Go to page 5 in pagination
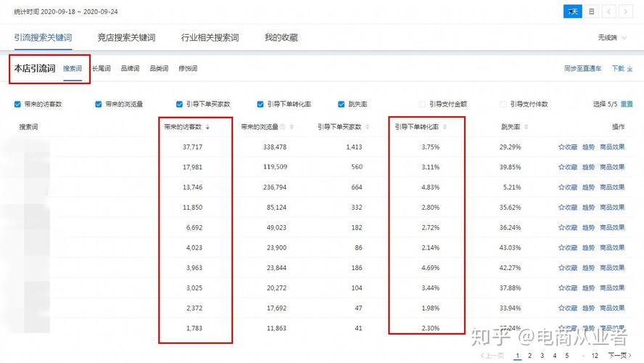Screen dimensions: 644x363 (567, 356)
